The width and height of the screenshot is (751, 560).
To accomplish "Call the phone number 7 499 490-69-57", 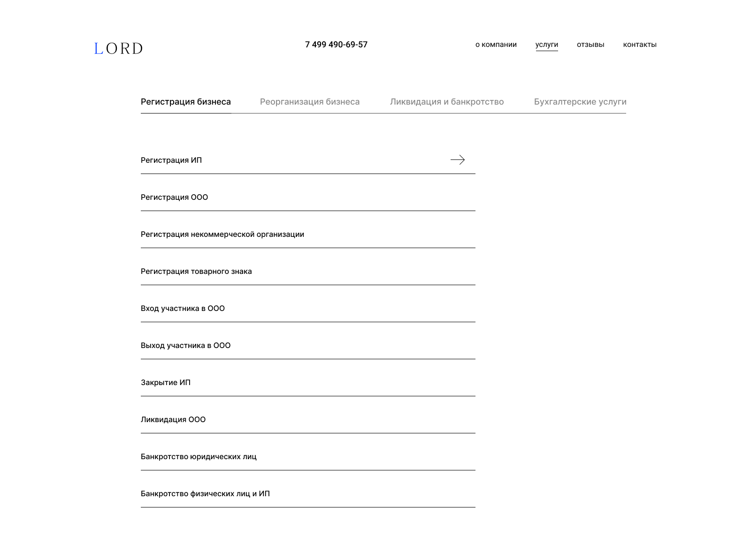I will point(336,45).
